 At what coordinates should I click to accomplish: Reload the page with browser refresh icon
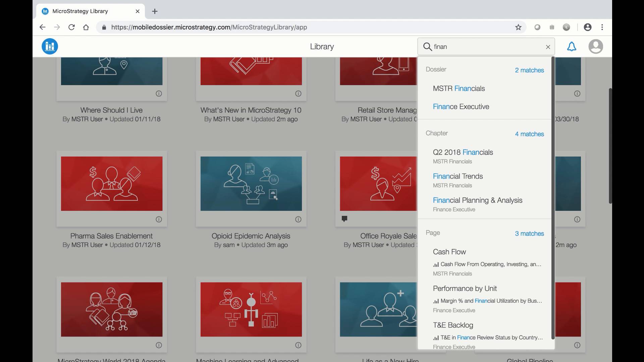pyautogui.click(x=71, y=27)
